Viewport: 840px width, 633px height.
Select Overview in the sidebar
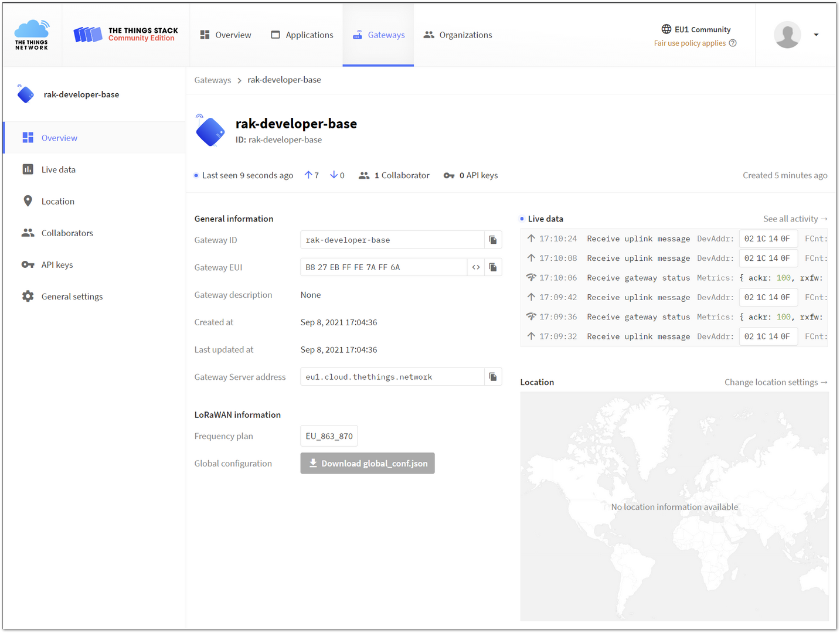pos(94,138)
